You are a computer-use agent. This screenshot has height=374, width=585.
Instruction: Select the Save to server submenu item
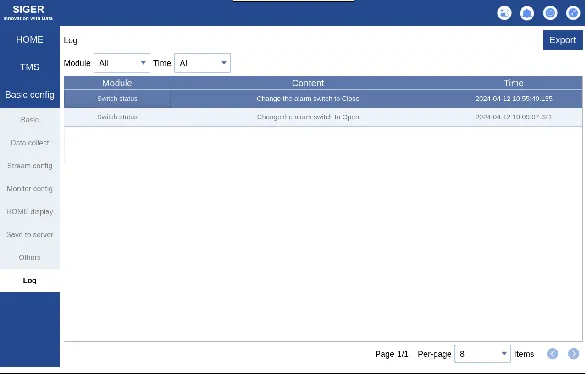[x=30, y=234]
